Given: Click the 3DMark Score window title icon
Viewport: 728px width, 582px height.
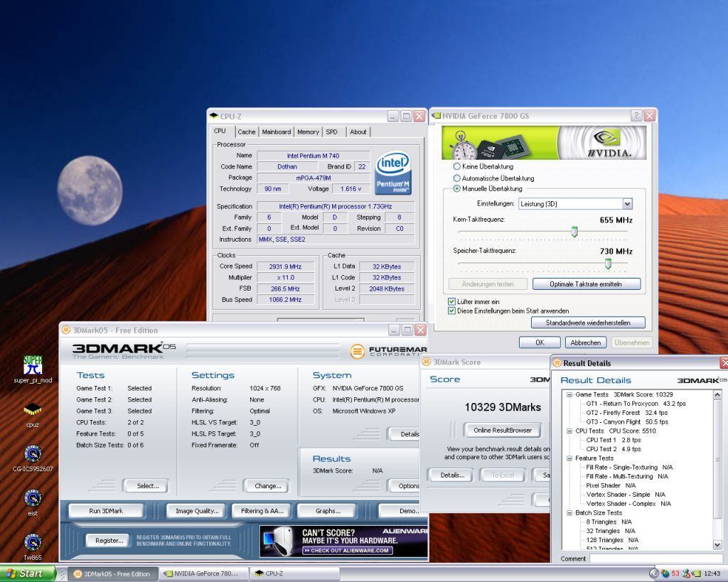Looking at the screenshot, I should (x=427, y=362).
